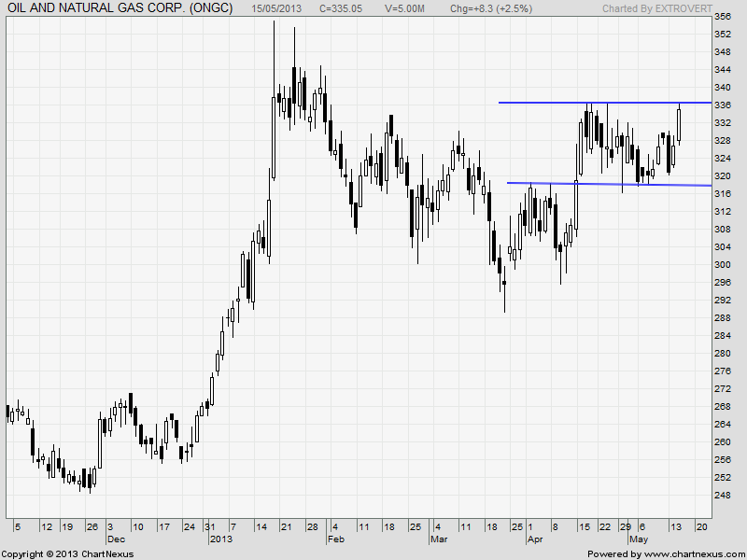
Task: Click the Copyright 2013 ChartNexus text
Action: point(67,553)
